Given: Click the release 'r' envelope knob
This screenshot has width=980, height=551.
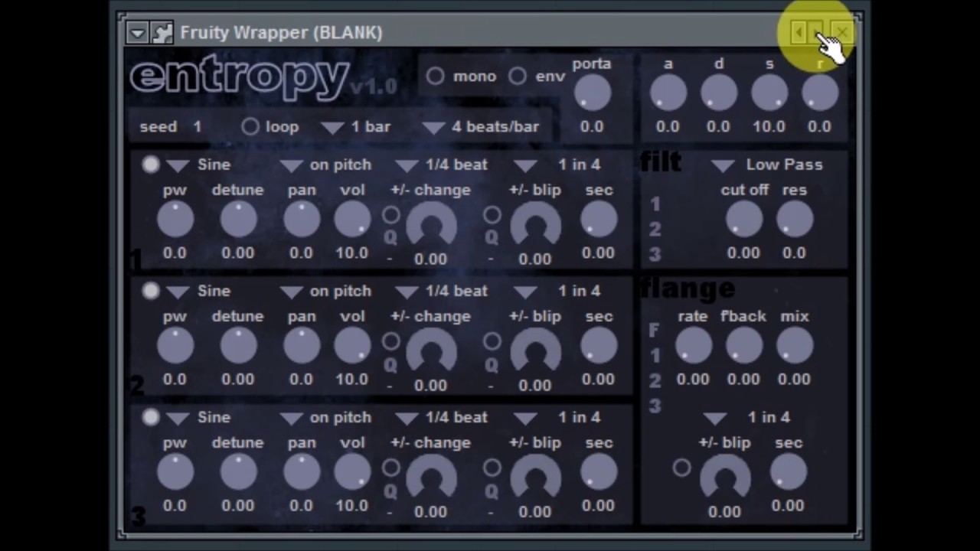Looking at the screenshot, I should (819, 94).
